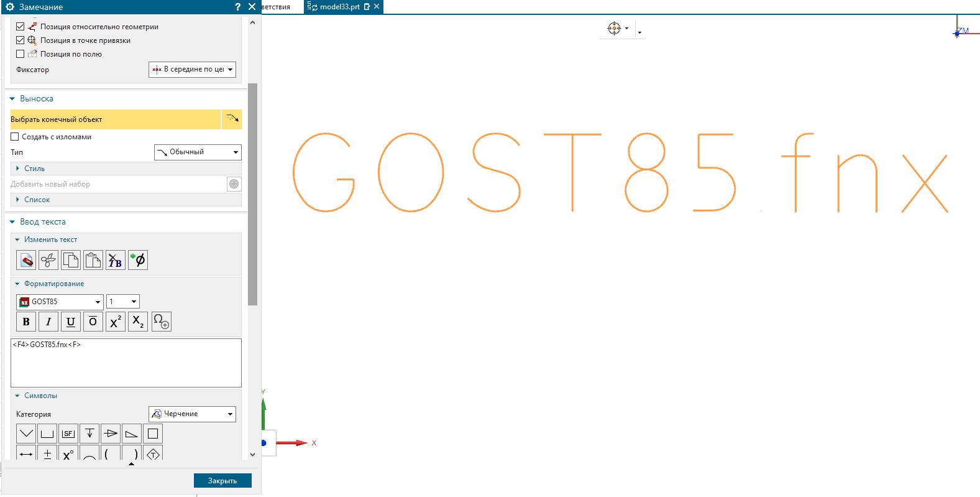
Task: Uncheck 'Позиция относительно геометрии' checkbox
Action: [x=21, y=27]
